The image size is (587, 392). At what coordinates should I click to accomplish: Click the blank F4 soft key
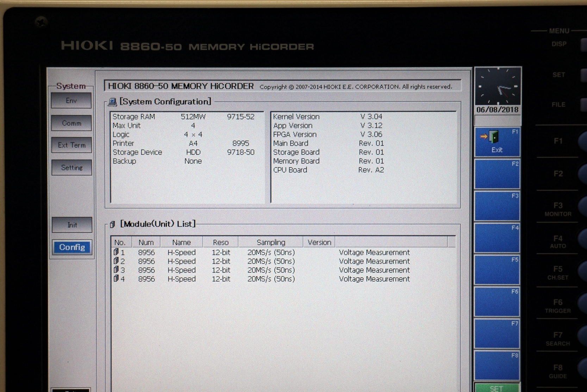(x=497, y=238)
